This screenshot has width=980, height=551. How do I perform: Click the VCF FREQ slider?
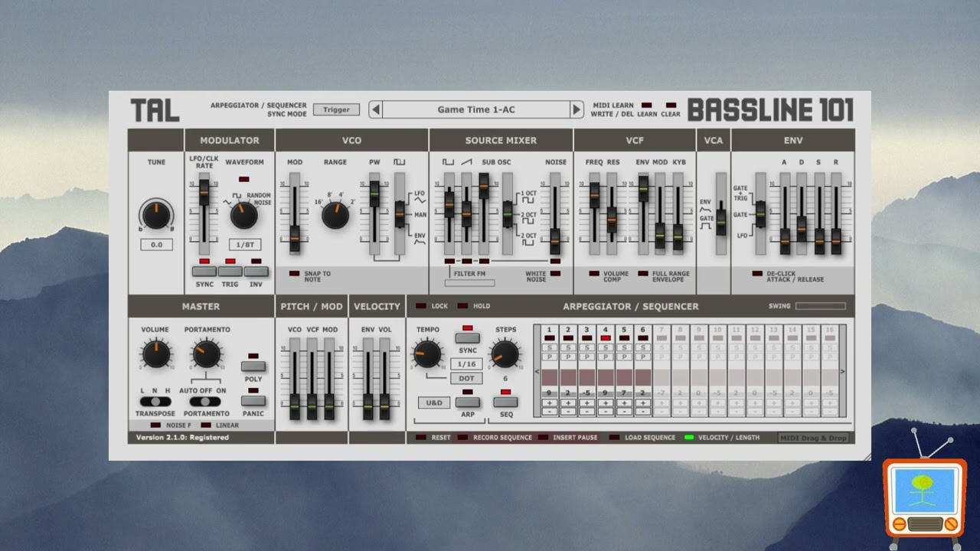594,214
